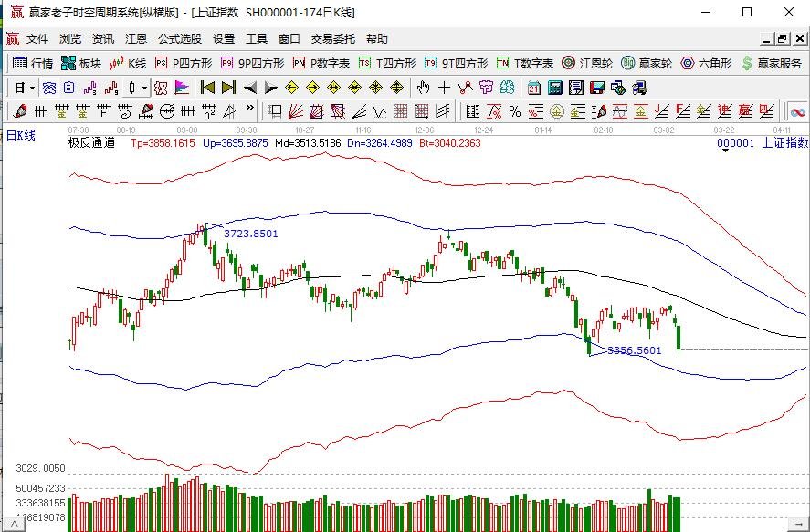Viewport: 810px width, 532px height.
Task: Jump to the last bar
Action: point(228,88)
